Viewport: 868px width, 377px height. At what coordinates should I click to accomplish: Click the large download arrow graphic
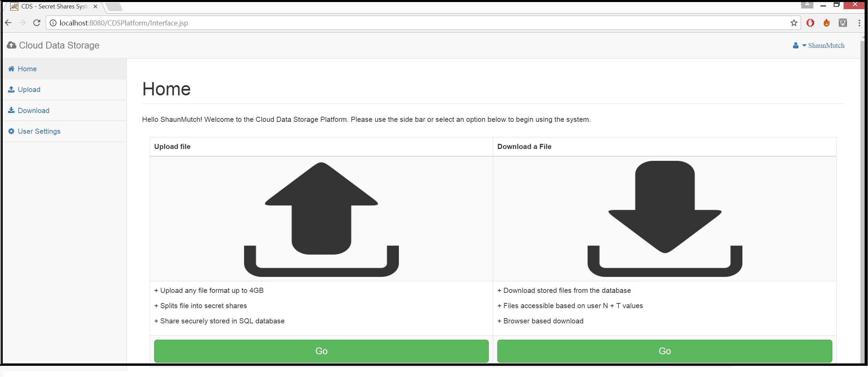[665, 219]
